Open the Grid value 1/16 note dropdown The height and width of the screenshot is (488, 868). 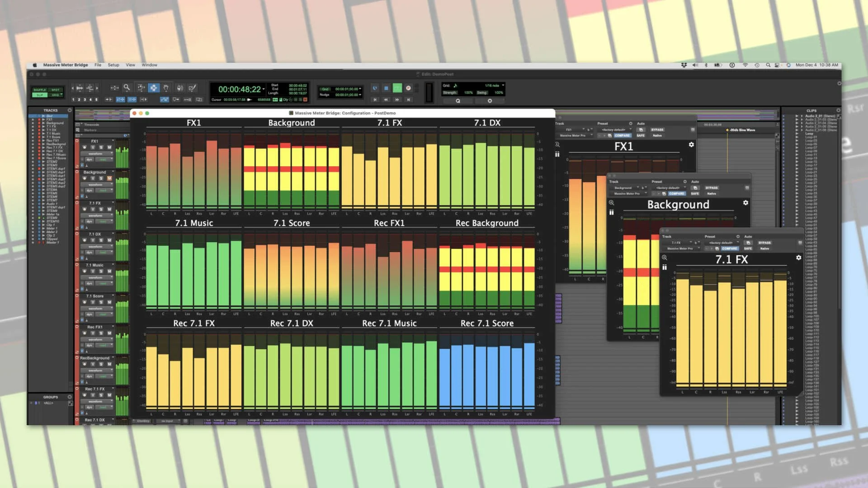[494, 85]
